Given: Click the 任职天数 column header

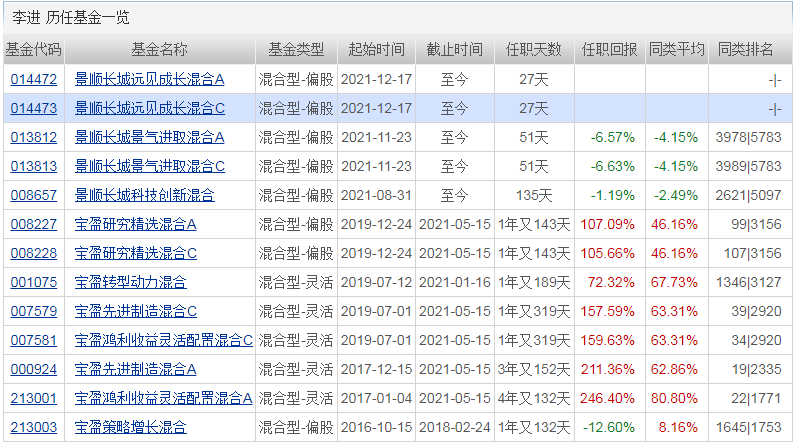Looking at the screenshot, I should [x=534, y=49].
